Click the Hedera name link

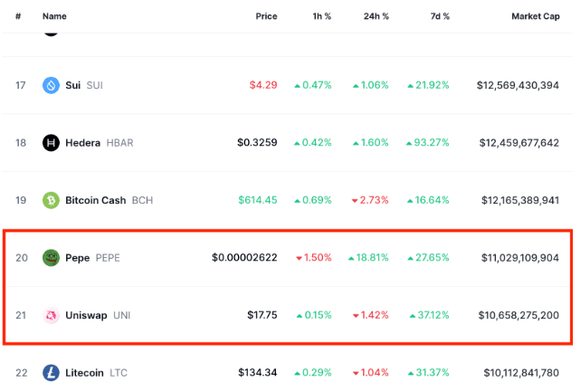82,143
